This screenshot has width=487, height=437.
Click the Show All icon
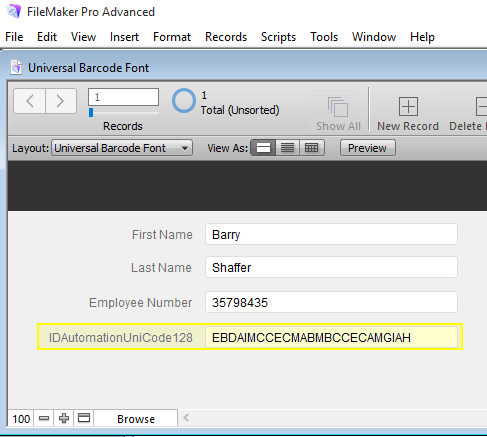[x=338, y=107]
